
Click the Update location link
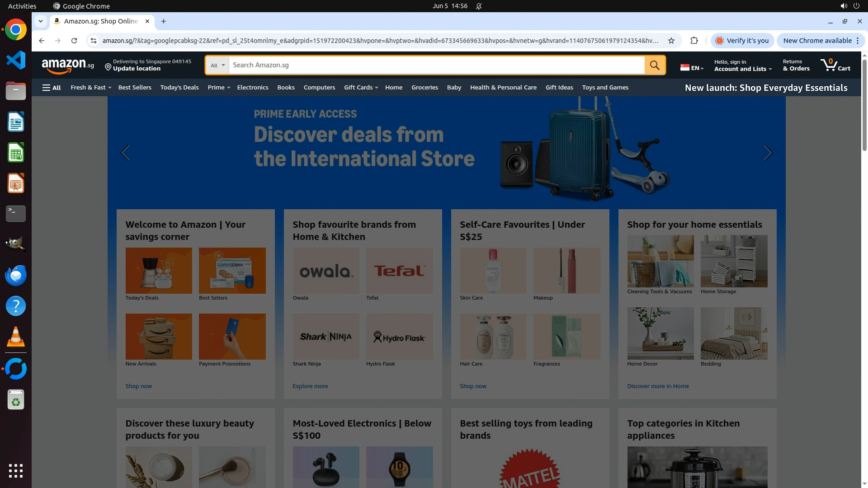click(x=137, y=69)
